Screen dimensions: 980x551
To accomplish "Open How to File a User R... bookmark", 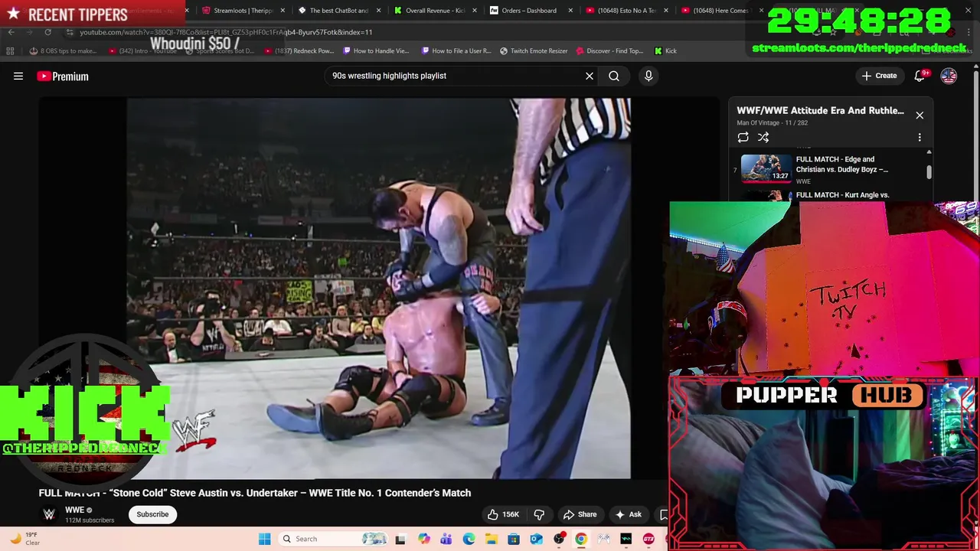I will click(456, 51).
